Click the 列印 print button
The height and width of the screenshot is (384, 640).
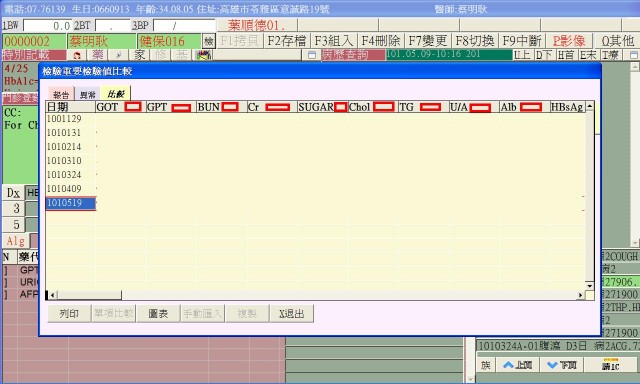pyautogui.click(x=69, y=313)
